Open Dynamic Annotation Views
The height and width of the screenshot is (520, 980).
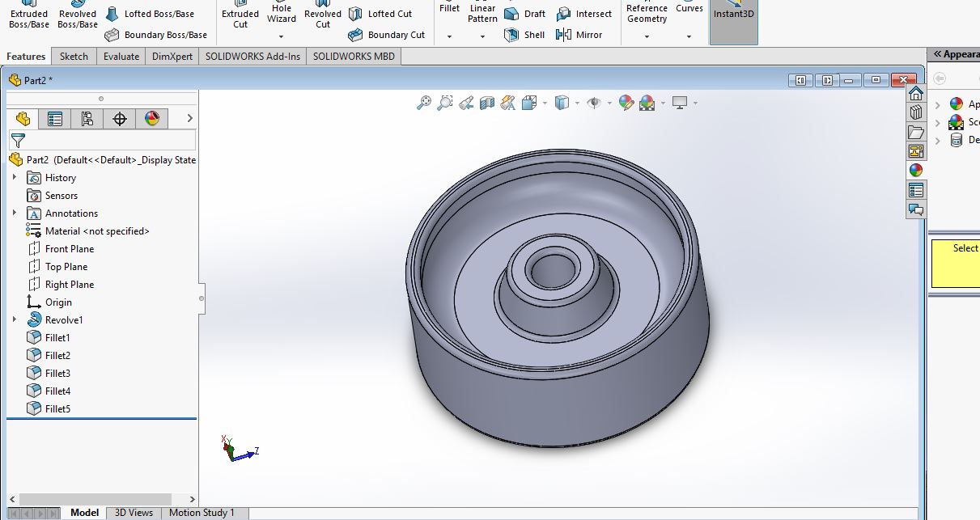(x=507, y=103)
